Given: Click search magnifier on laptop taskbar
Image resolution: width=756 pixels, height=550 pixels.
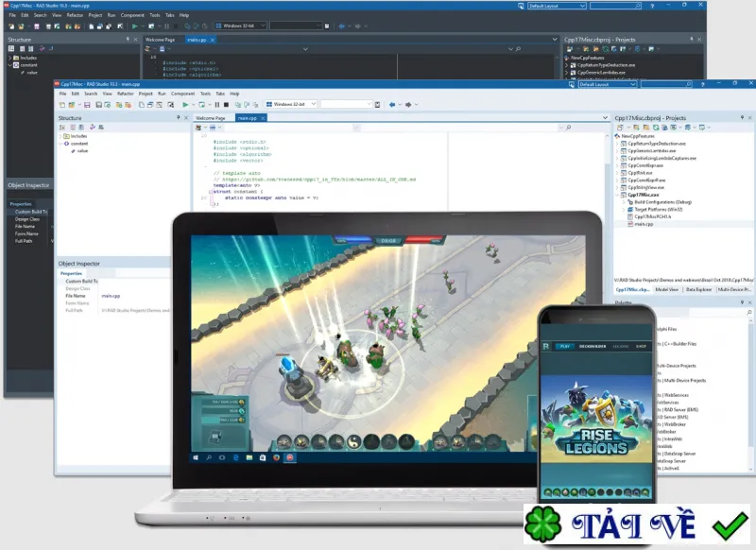Looking at the screenshot, I should pyautogui.click(x=209, y=457).
